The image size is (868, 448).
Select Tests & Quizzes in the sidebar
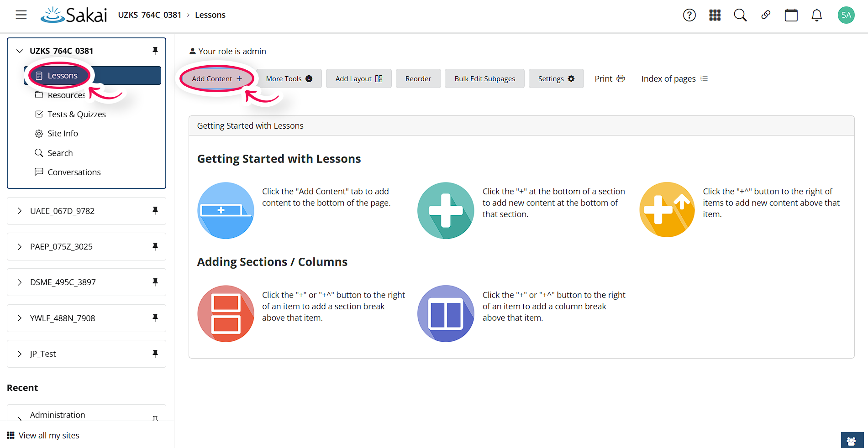pos(76,114)
